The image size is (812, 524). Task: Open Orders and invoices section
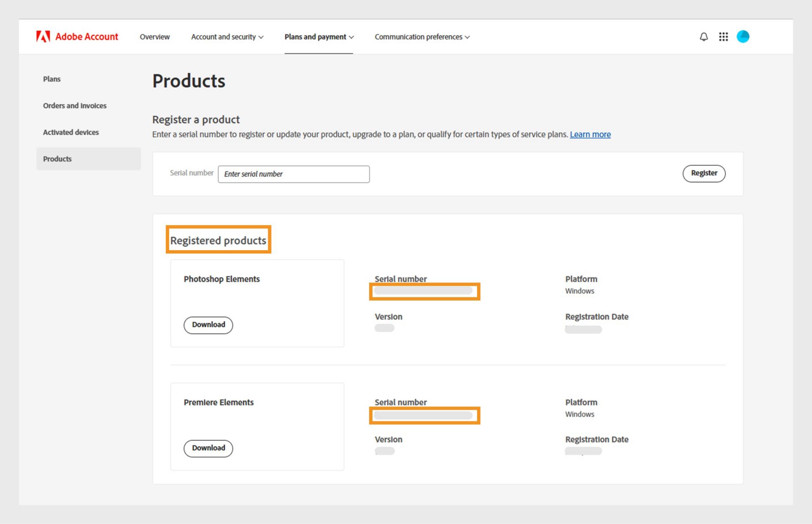[74, 106]
